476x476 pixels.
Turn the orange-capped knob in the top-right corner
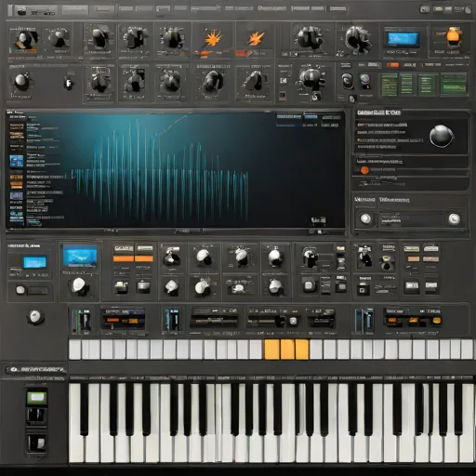click(453, 36)
